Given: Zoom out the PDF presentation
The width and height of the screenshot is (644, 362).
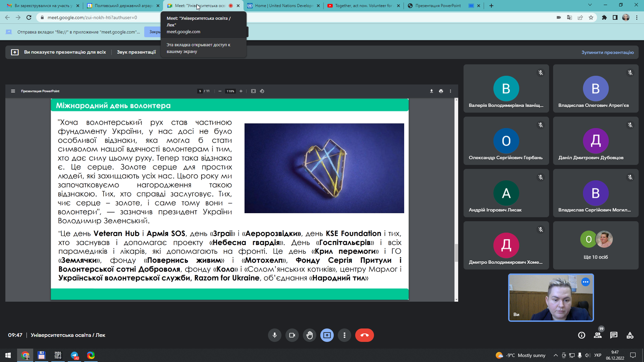Looking at the screenshot, I should tap(220, 91).
